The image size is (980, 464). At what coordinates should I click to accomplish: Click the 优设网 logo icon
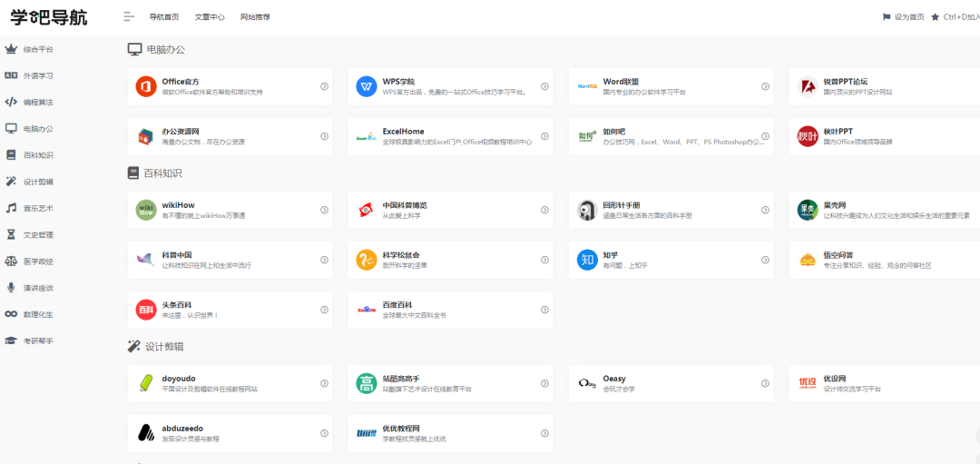808,383
